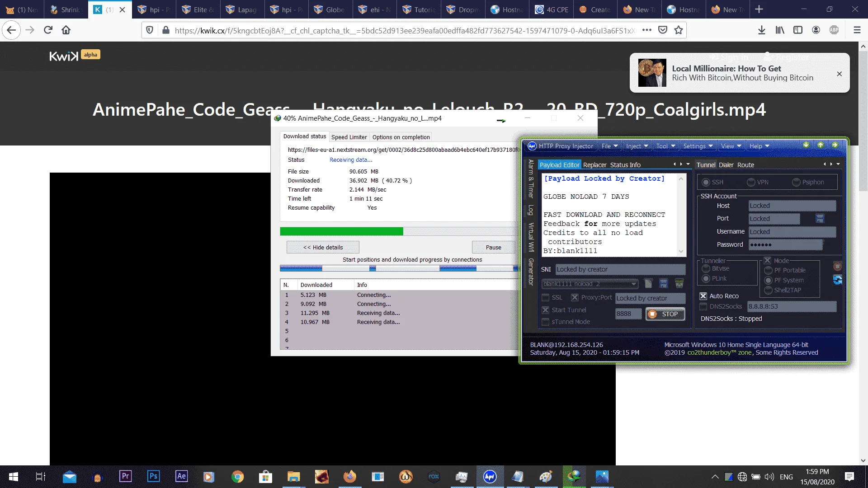Switch to the Dialer tab
The width and height of the screenshot is (868, 488).
coord(726,165)
